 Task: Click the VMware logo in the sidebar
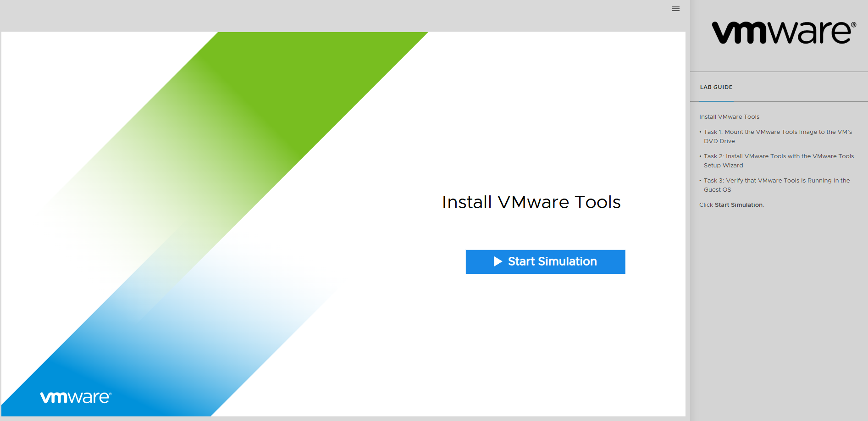point(782,31)
